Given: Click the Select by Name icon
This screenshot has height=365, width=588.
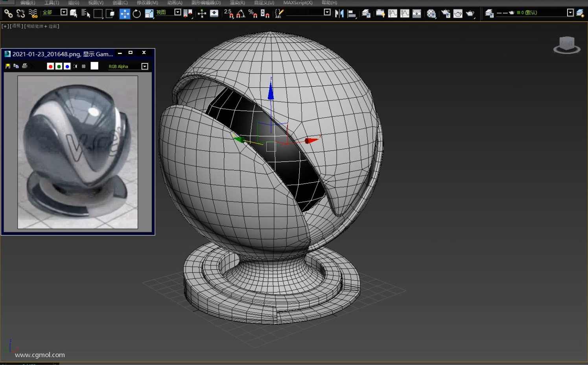Looking at the screenshot, I should [85, 14].
